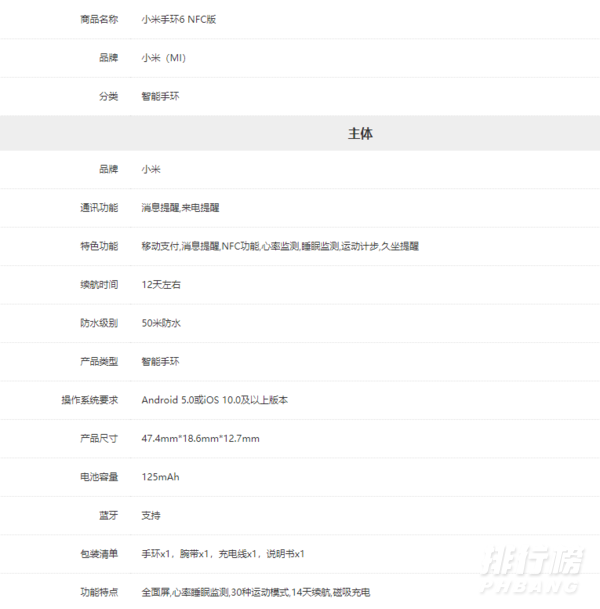Click the value '消息提醒,来电提醒'

pyautogui.click(x=180, y=208)
